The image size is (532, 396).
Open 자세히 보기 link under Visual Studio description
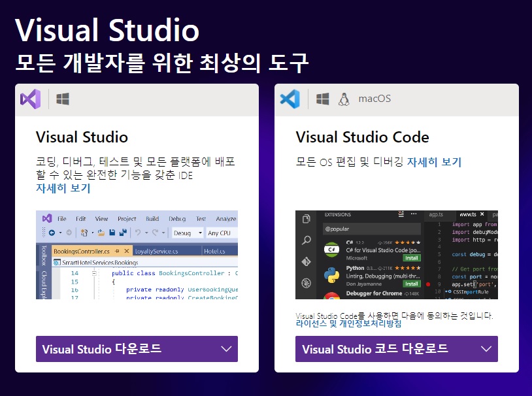[x=63, y=188]
